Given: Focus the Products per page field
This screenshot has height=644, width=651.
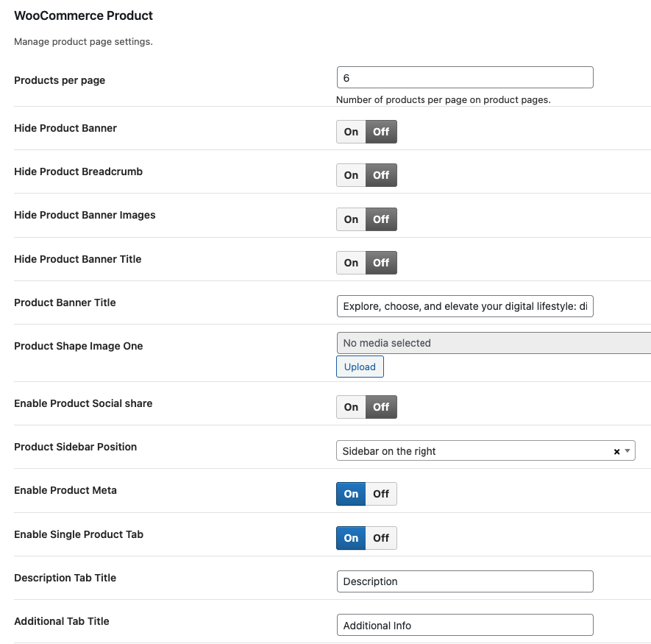Looking at the screenshot, I should (464, 77).
